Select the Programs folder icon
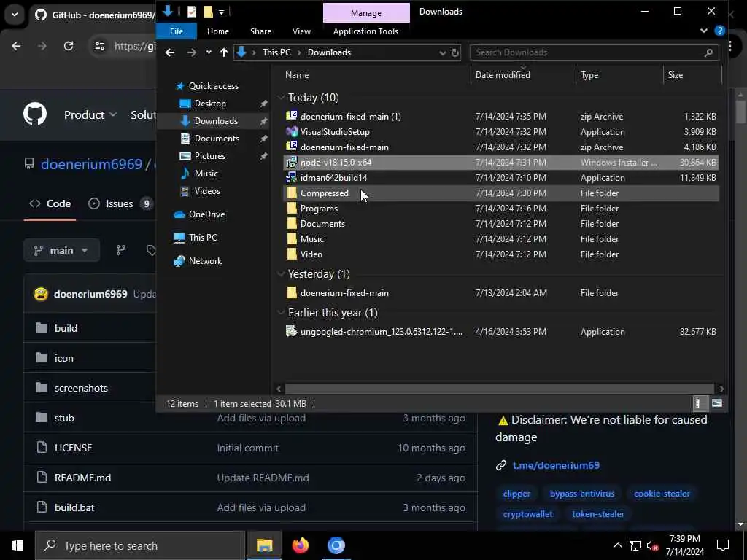Viewport: 747px width, 560px height. (x=292, y=208)
